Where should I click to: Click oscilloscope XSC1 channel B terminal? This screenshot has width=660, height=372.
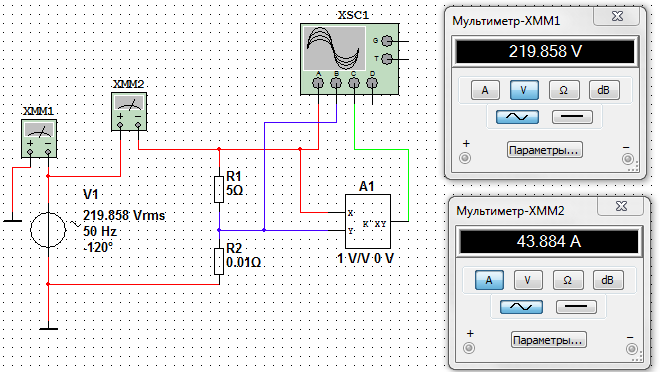[x=336, y=83]
